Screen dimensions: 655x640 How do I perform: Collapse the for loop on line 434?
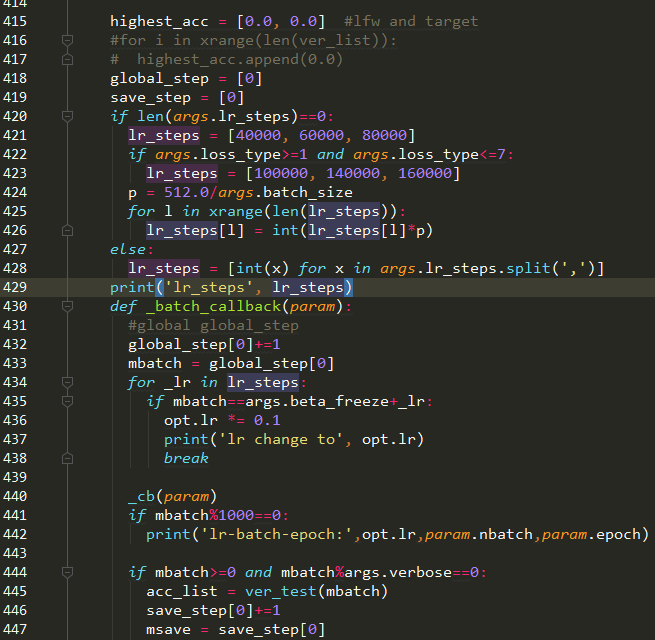tap(67, 382)
